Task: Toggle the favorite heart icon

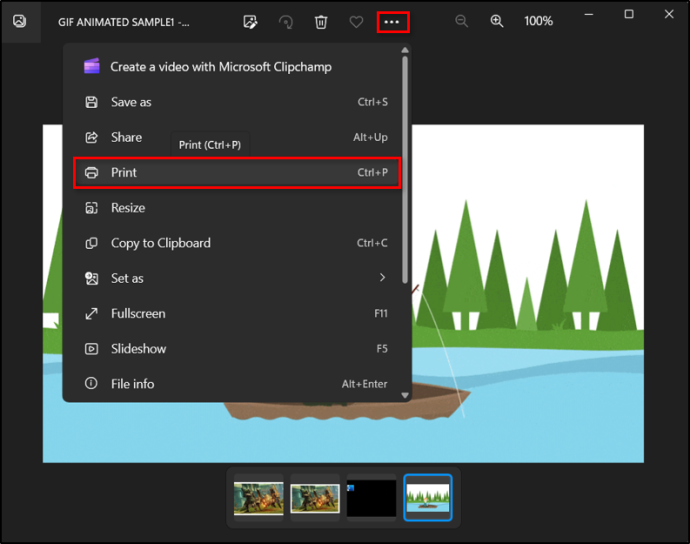Action: 356,22
